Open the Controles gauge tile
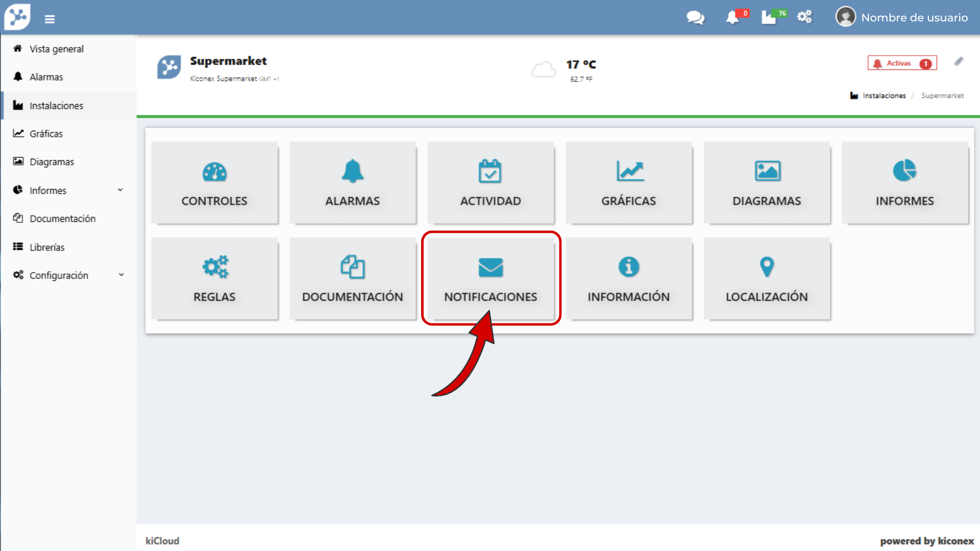The width and height of the screenshot is (980, 551). pyautogui.click(x=214, y=183)
